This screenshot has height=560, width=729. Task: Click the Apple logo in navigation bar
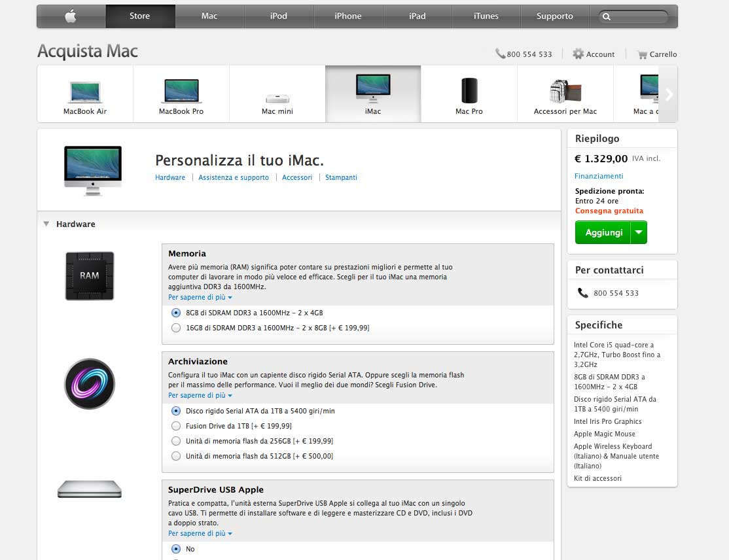point(71,16)
